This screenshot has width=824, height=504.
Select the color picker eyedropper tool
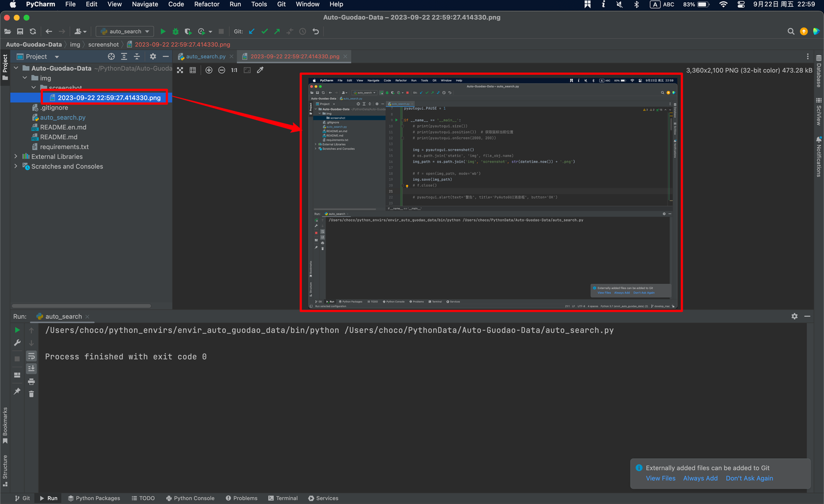coord(260,70)
